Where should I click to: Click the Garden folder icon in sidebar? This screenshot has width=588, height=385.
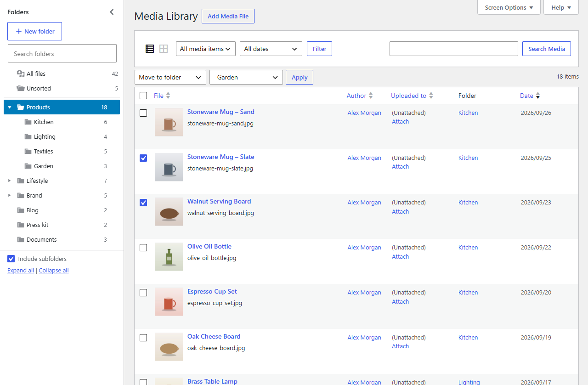pos(28,166)
